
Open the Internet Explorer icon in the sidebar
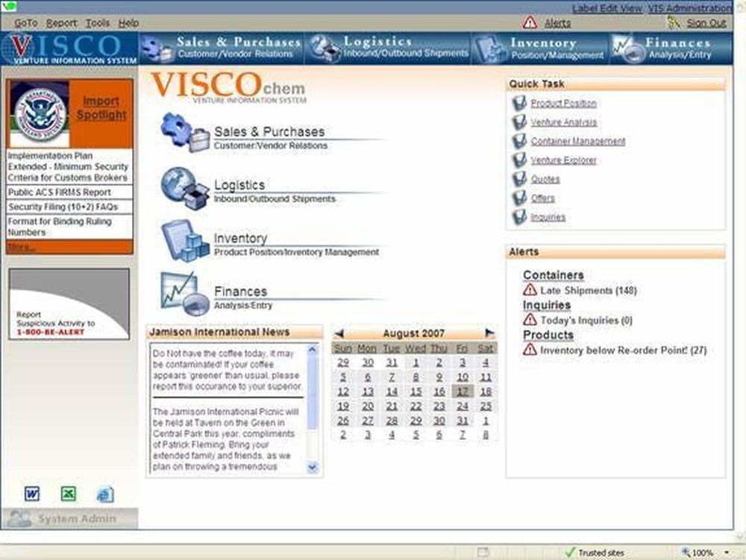(105, 494)
